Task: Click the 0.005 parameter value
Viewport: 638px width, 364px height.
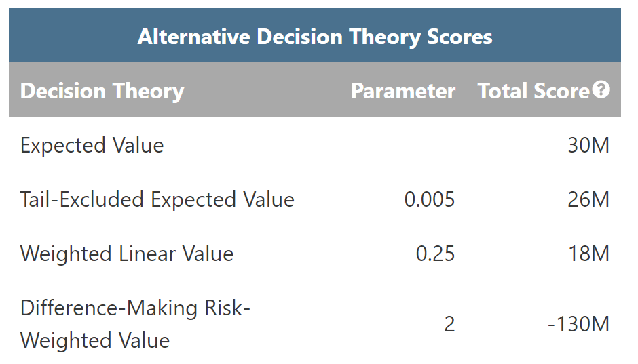Action: click(429, 199)
